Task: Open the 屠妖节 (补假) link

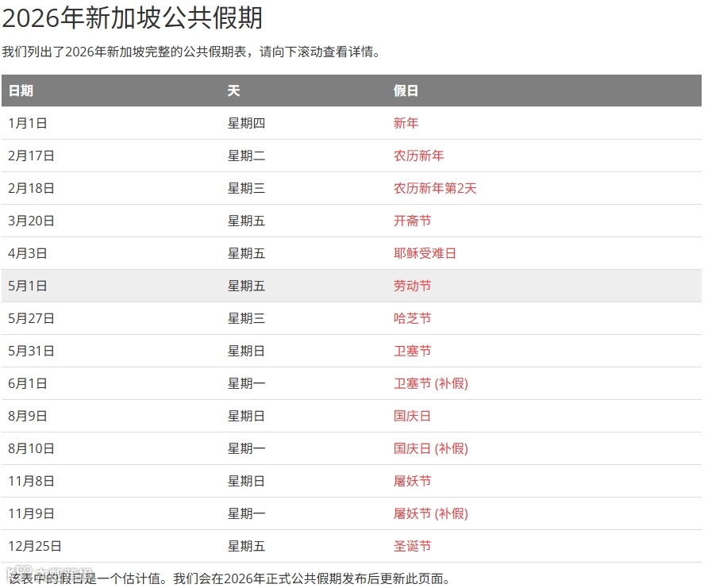Action: pyautogui.click(x=430, y=513)
